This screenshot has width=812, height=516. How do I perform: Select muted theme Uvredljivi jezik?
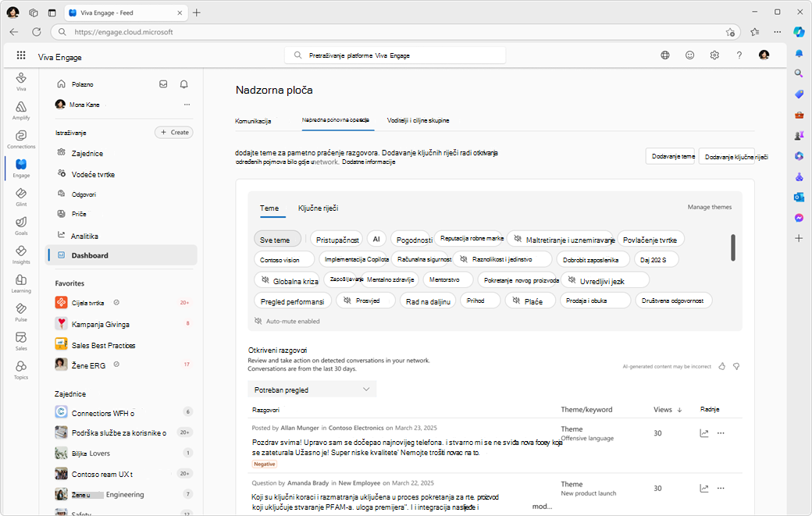(605, 281)
